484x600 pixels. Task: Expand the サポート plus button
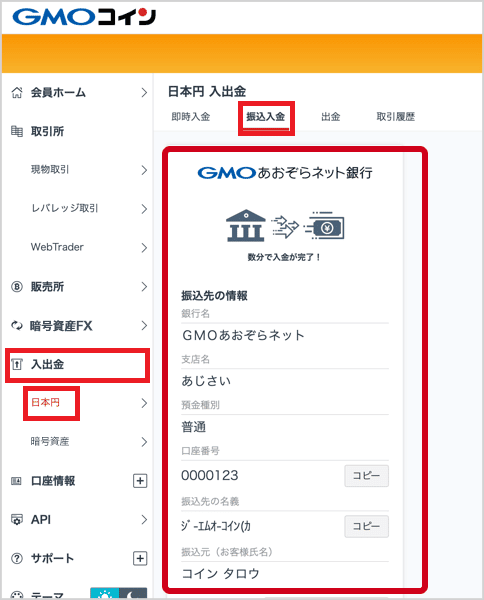(x=140, y=558)
